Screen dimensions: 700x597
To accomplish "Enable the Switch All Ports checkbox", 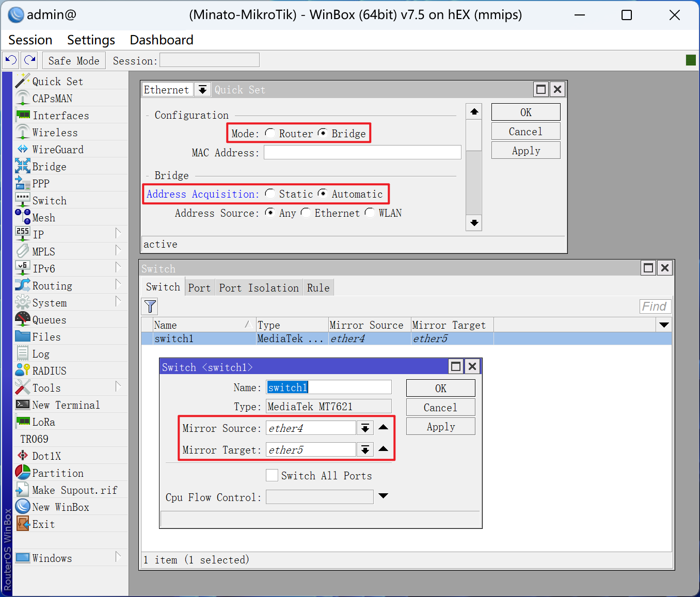I will [272, 475].
